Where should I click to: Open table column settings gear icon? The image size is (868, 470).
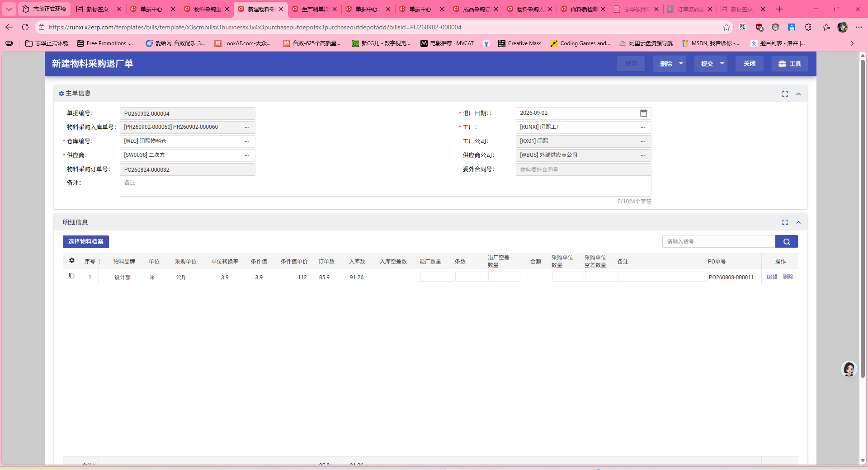(x=71, y=261)
